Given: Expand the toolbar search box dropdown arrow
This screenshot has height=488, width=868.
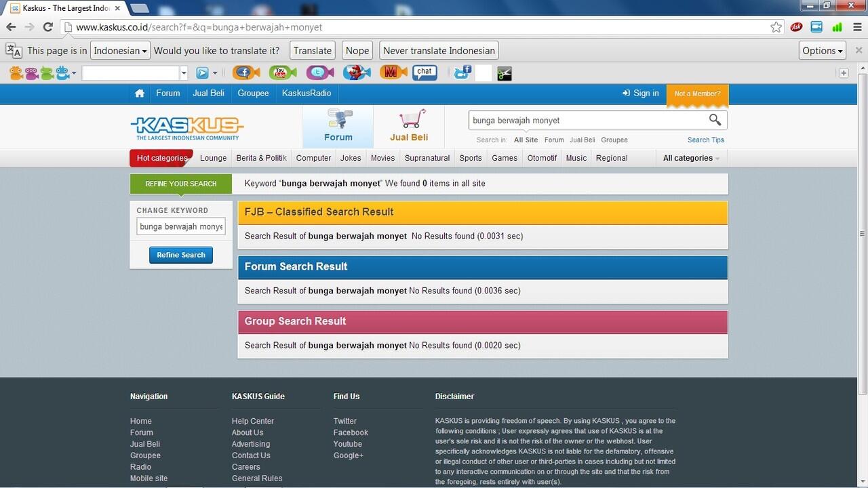Looking at the screenshot, I should tap(183, 73).
